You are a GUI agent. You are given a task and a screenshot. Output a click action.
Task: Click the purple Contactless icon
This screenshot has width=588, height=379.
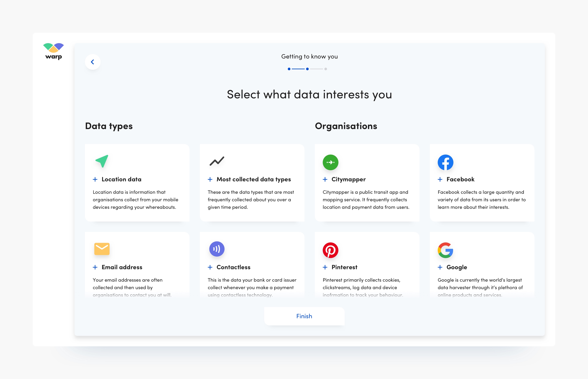[217, 249]
